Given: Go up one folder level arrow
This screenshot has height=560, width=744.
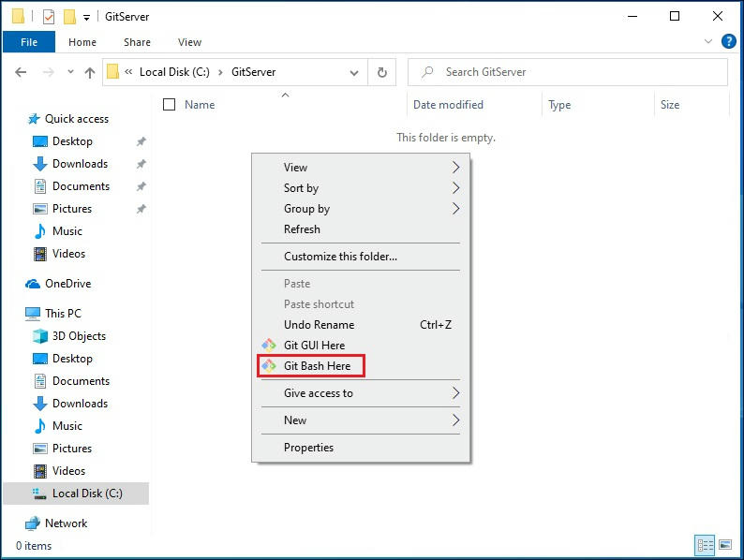Looking at the screenshot, I should (90, 72).
